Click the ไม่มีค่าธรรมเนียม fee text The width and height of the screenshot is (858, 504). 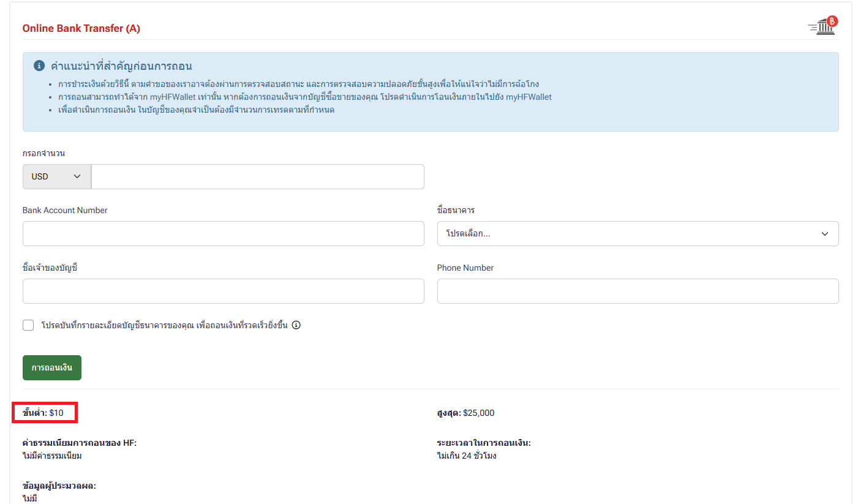click(x=52, y=456)
